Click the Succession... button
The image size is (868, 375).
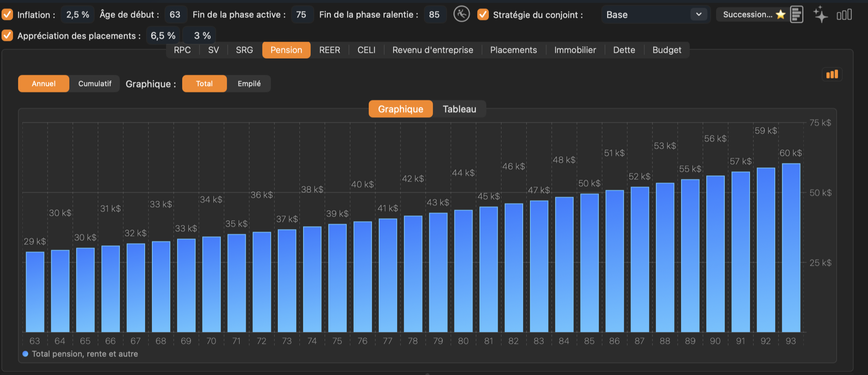[752, 14]
